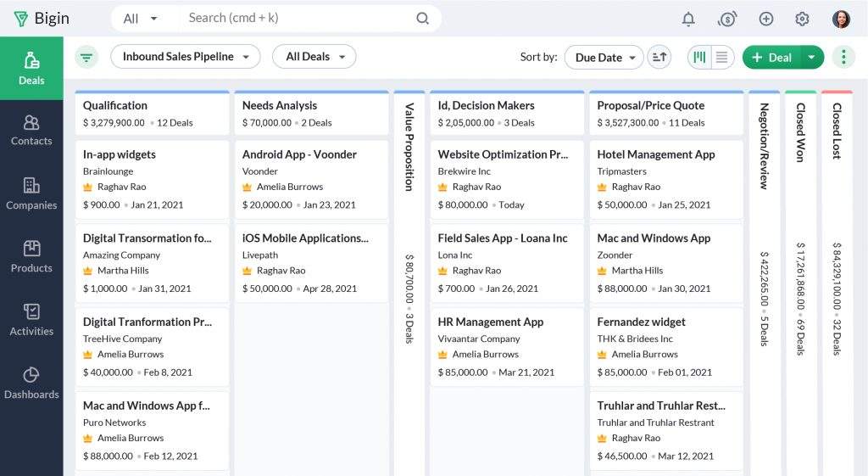Open the All search scope dropdown
Image resolution: width=868 pixels, height=476 pixels.
coord(140,19)
